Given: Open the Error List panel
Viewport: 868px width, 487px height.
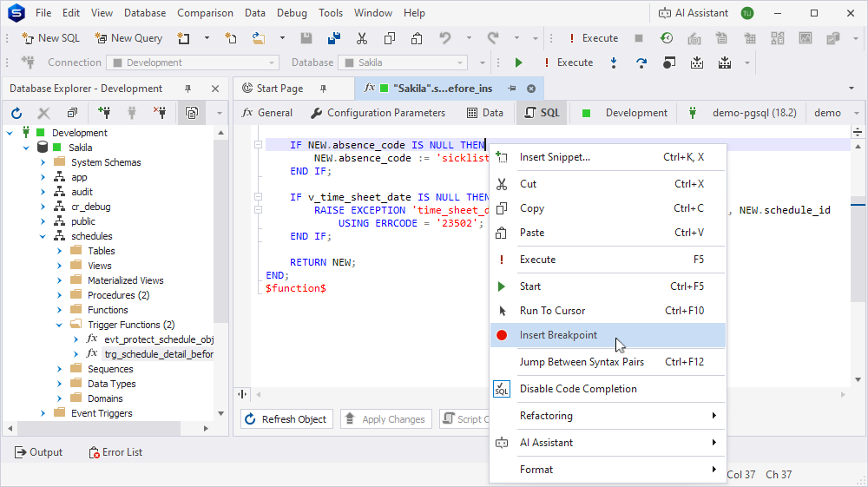Looking at the screenshot, I should click(115, 452).
